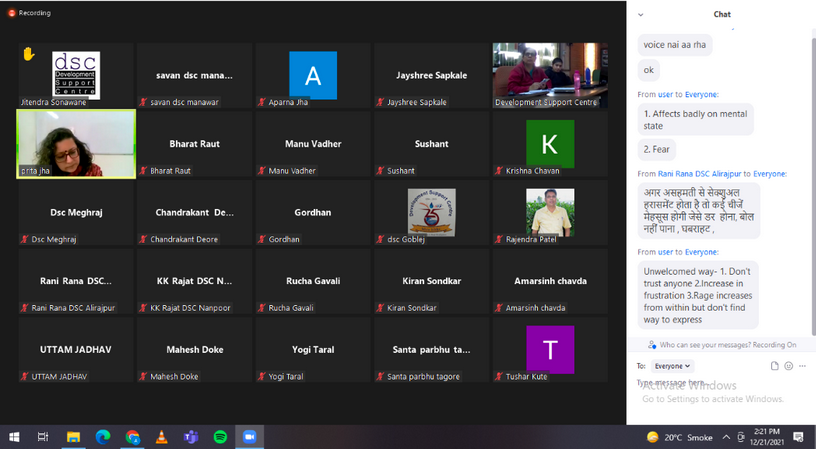This screenshot has width=816, height=449.
Task: Click the raised hand icon on Jitendra's tile
Action: pos(28,54)
